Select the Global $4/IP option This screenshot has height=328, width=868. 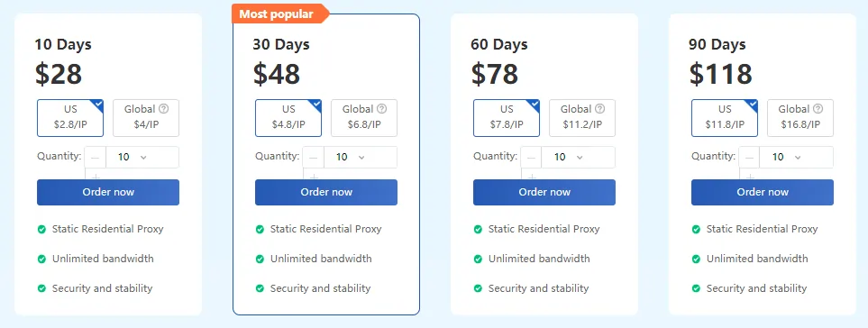pos(146,118)
